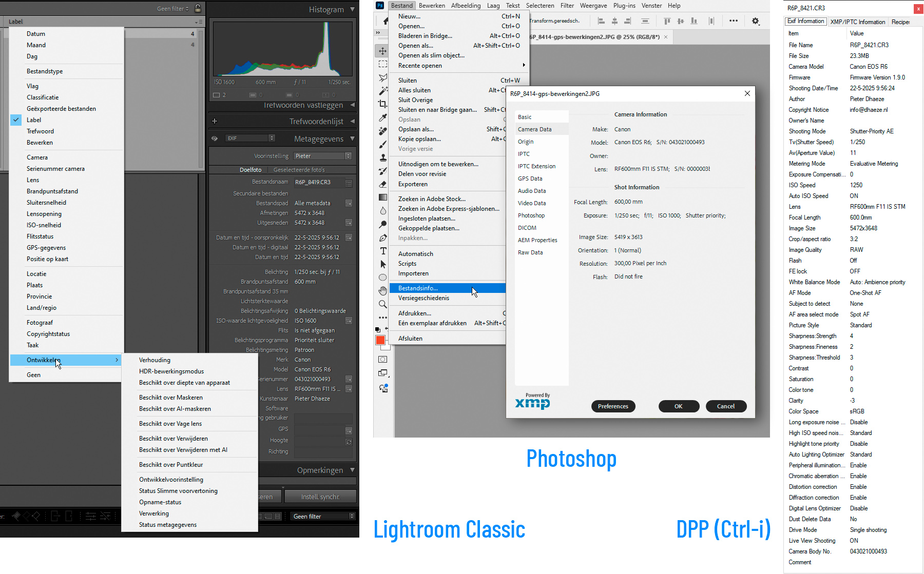The width and height of the screenshot is (924, 574).
Task: Uncheck the Label filter checkbox in Lightroom
Action: click(x=16, y=120)
